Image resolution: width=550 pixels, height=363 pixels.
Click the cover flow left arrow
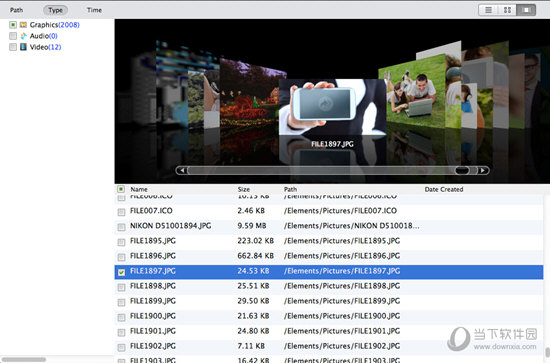click(182, 170)
